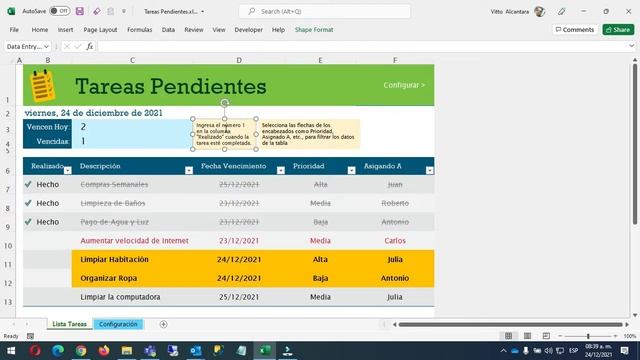Image resolution: width=640 pixels, height=360 pixels.
Task: Select cell 'Organizar Ropa'
Action: click(133, 278)
